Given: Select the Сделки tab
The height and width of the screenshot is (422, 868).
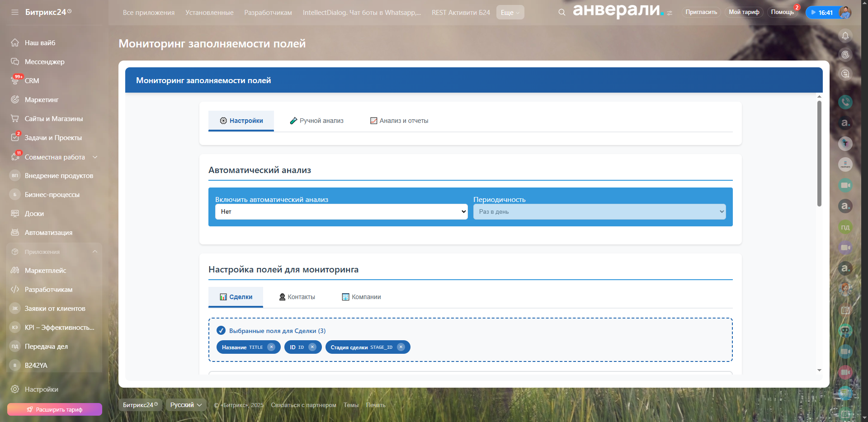Looking at the screenshot, I should point(236,297).
